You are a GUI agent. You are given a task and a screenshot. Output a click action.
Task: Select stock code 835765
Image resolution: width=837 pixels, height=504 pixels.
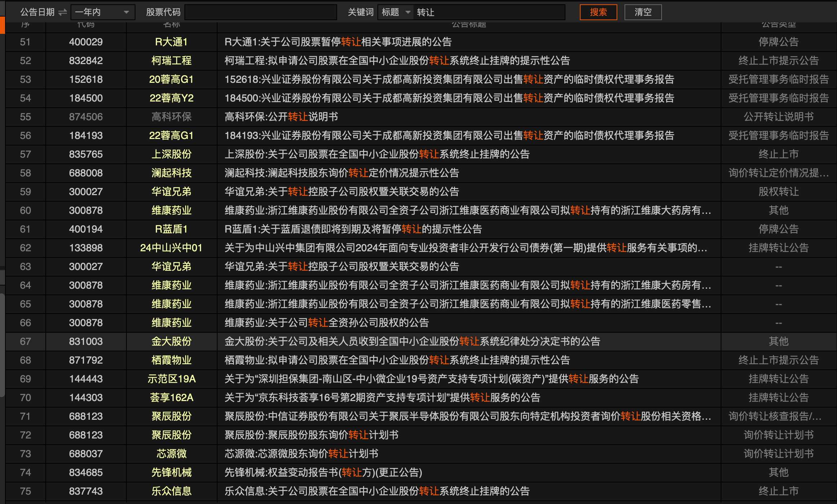coord(86,154)
